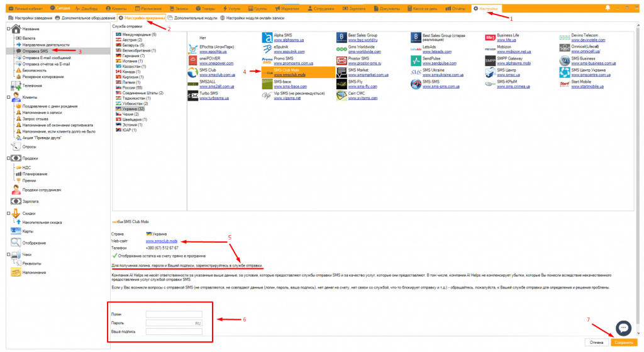Open the Отчёты top menu tab
The image size is (644, 352).
point(455,8)
